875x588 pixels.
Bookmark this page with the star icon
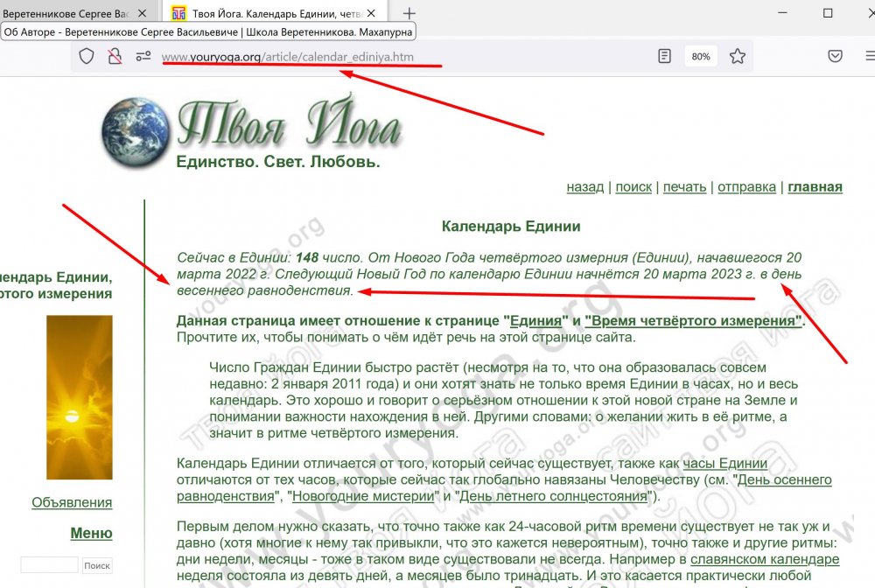(x=737, y=56)
